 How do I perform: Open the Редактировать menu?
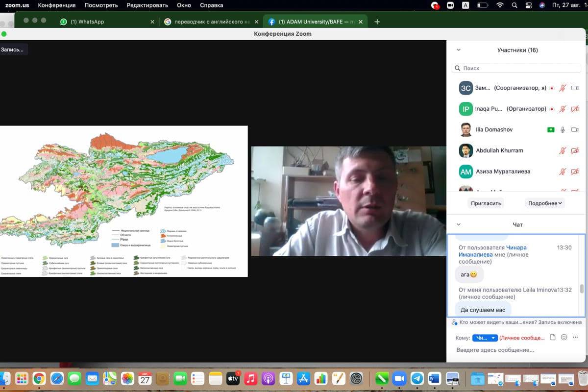click(x=147, y=5)
